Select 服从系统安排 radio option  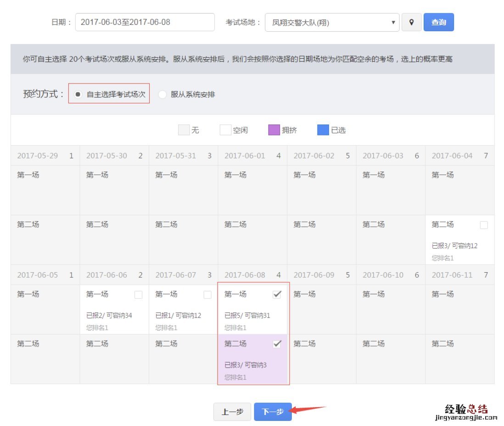click(162, 95)
